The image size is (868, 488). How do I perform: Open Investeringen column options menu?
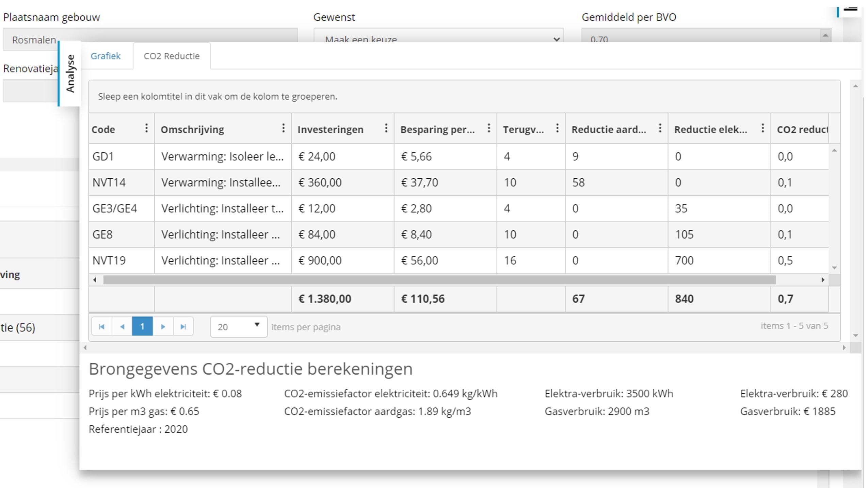(386, 128)
